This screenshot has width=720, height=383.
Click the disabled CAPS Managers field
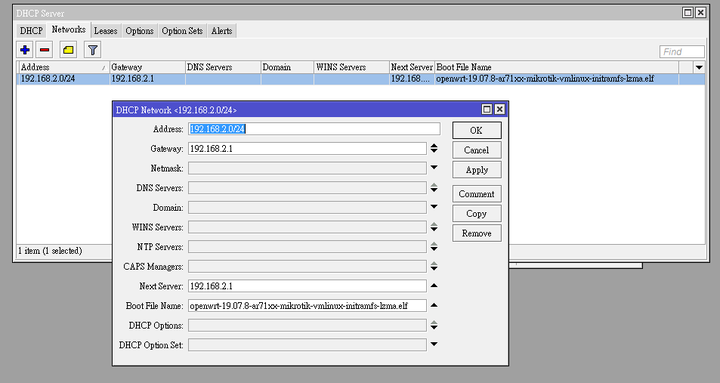click(307, 266)
